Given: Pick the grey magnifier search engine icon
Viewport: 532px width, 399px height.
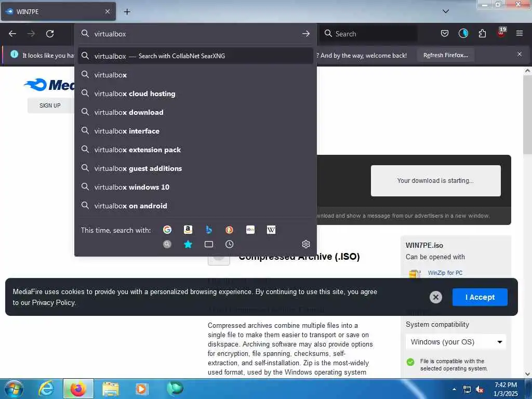Looking at the screenshot, I should [167, 244].
